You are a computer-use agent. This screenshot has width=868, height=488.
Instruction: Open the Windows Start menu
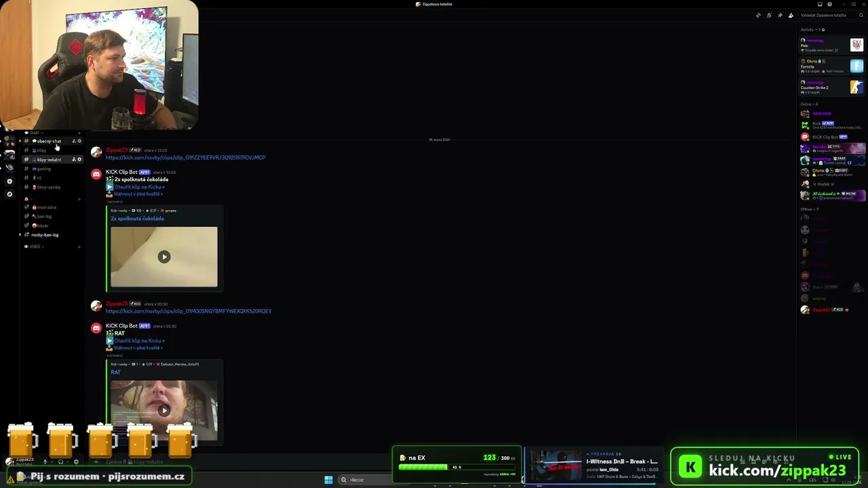328,480
